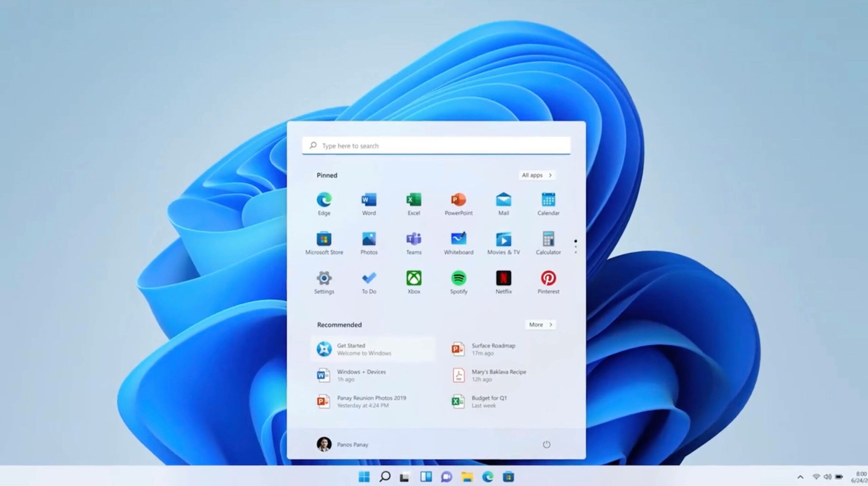This screenshot has width=868, height=486.
Task: Click the Type here to search box
Action: (436, 146)
